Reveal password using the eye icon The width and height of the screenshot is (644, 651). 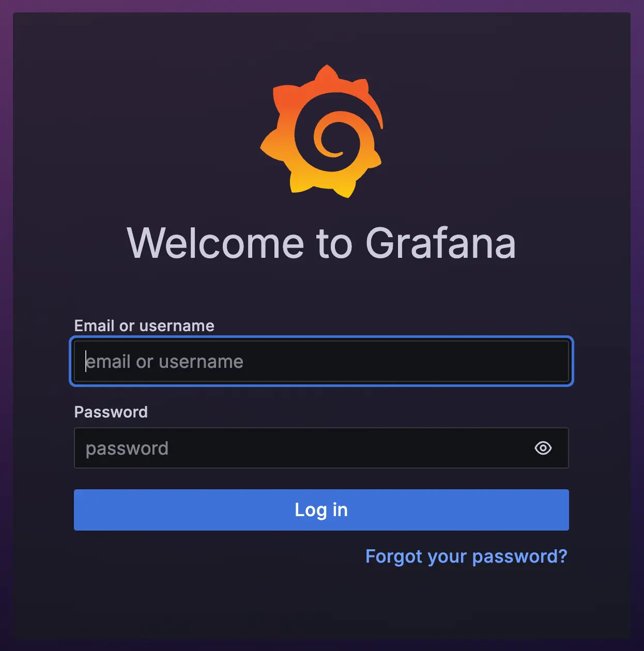click(543, 448)
